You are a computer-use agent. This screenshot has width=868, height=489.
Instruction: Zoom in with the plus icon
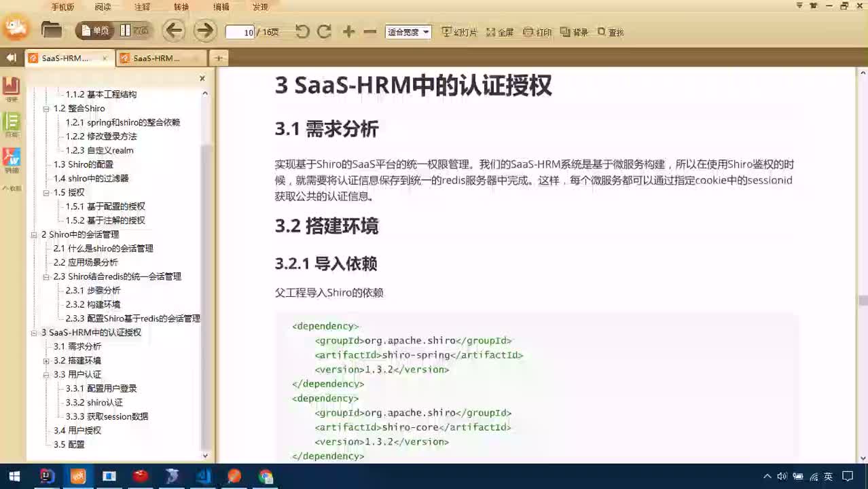348,31
